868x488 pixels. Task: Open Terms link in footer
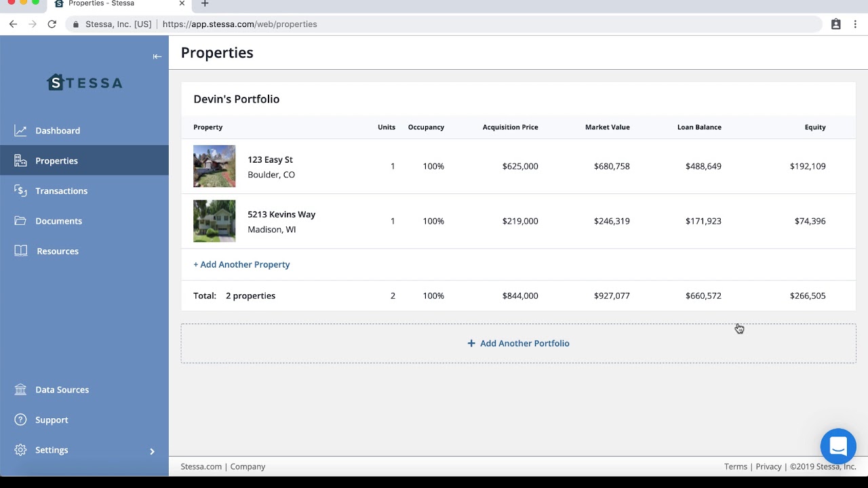(x=736, y=466)
